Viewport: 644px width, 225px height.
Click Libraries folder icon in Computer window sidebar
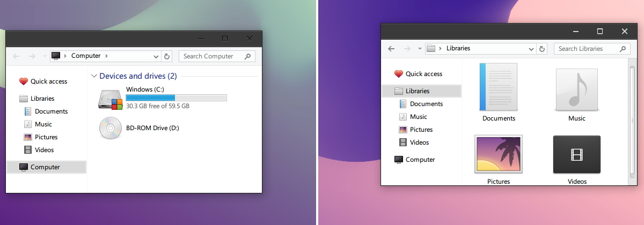click(23, 99)
